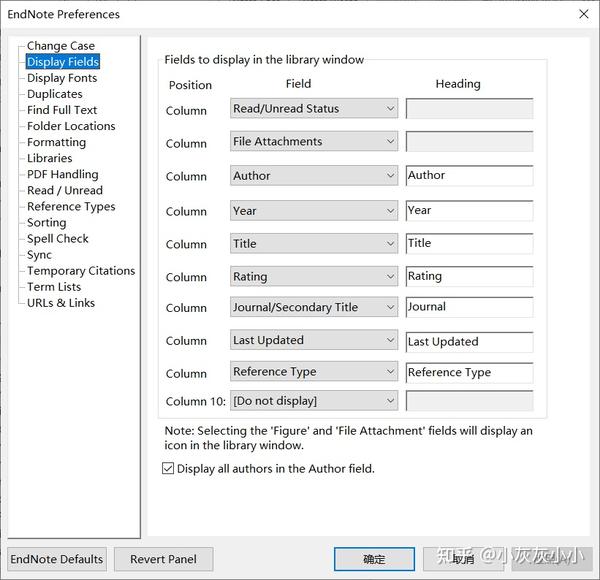This screenshot has width=600, height=580.
Task: Click Revert Panel button
Action: (x=163, y=559)
